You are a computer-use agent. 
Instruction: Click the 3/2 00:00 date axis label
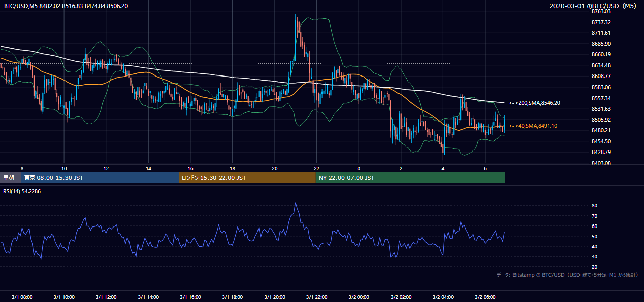pyautogui.click(x=359, y=297)
